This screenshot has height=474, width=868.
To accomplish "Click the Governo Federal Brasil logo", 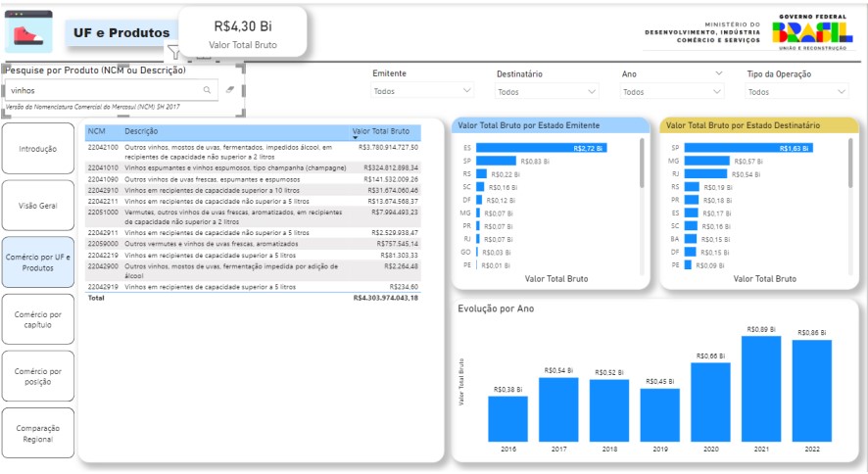I will 811,32.
